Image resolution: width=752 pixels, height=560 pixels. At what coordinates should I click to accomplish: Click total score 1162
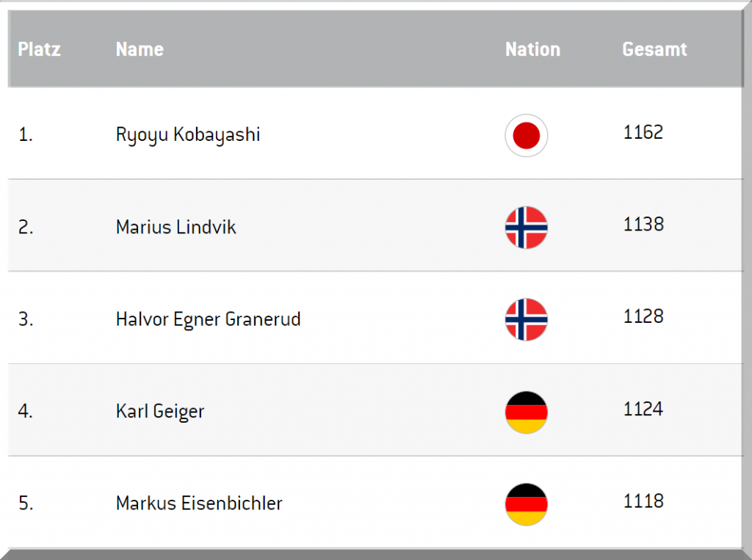643,133
